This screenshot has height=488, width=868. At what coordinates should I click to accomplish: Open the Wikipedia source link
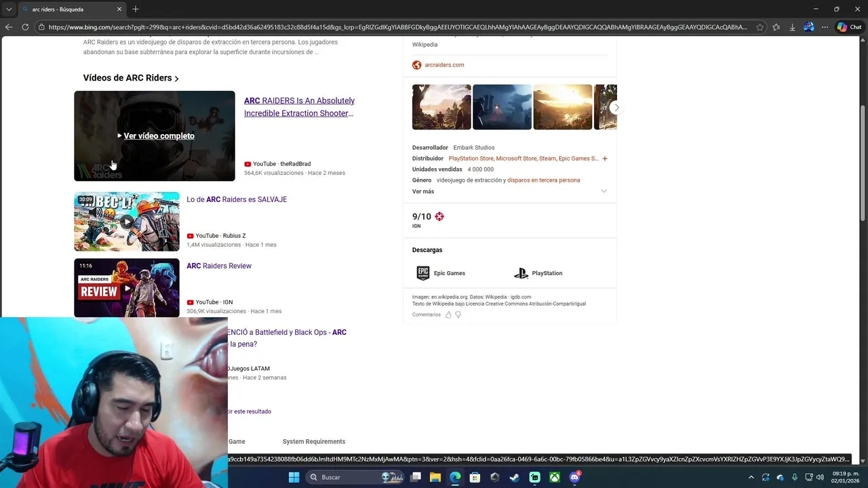(425, 45)
